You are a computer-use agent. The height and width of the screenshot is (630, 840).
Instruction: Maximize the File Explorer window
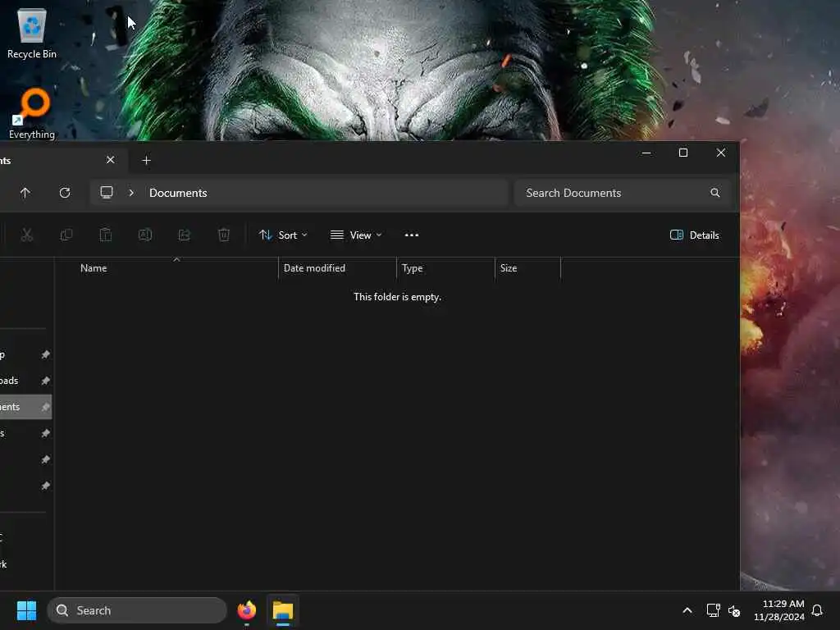683,153
